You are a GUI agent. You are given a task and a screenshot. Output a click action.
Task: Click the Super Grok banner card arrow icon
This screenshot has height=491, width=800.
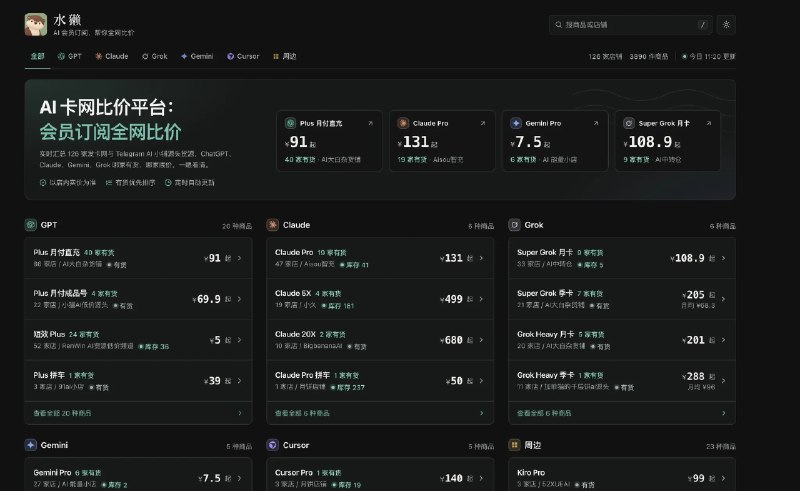708,123
